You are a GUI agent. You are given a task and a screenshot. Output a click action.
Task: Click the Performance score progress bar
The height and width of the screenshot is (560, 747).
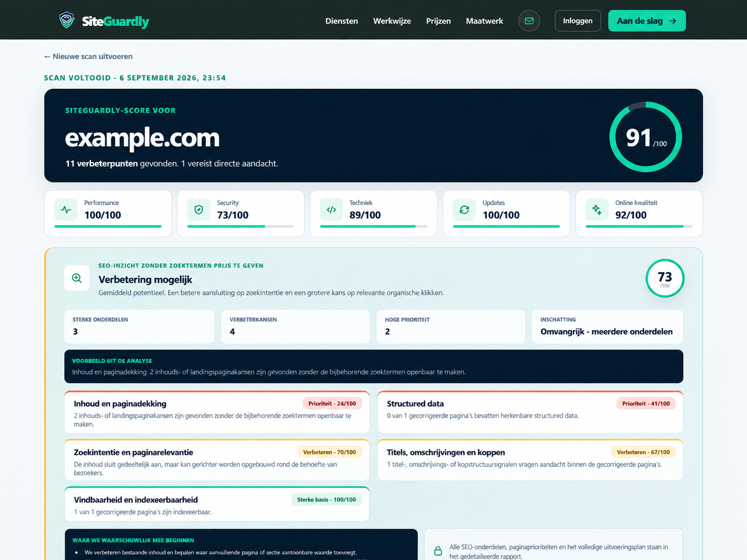tap(108, 226)
